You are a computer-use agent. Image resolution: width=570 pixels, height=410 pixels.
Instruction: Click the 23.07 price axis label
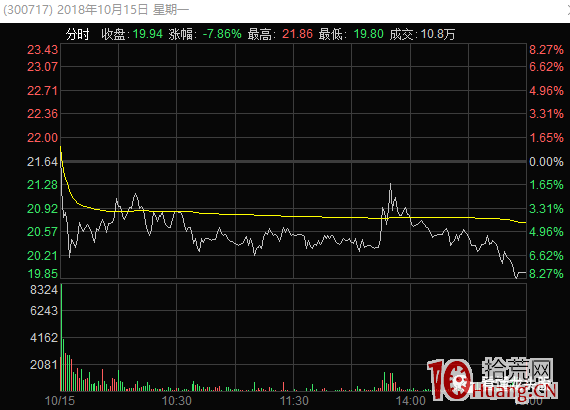(43, 67)
